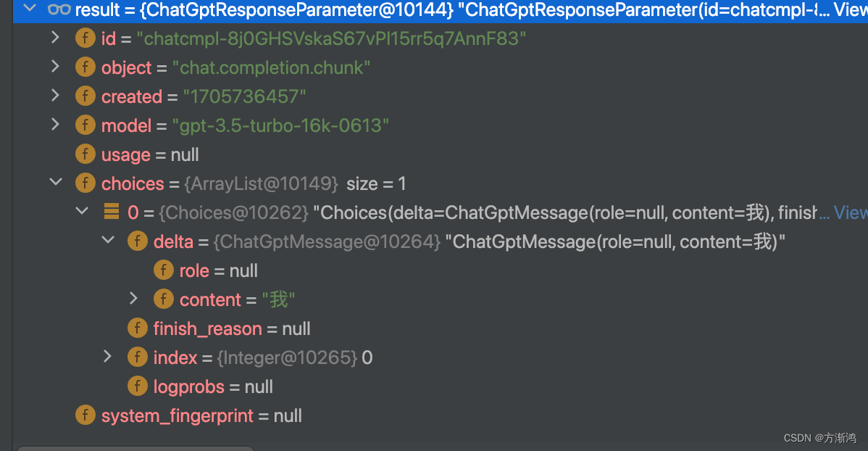Expand the id field node
868x451 pixels.
coord(56,38)
